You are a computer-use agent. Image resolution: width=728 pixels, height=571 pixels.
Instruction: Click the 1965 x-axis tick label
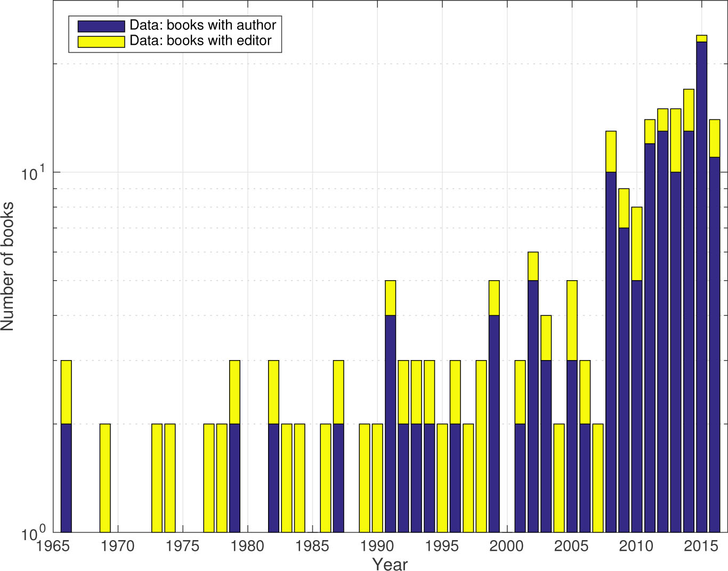coord(53,546)
